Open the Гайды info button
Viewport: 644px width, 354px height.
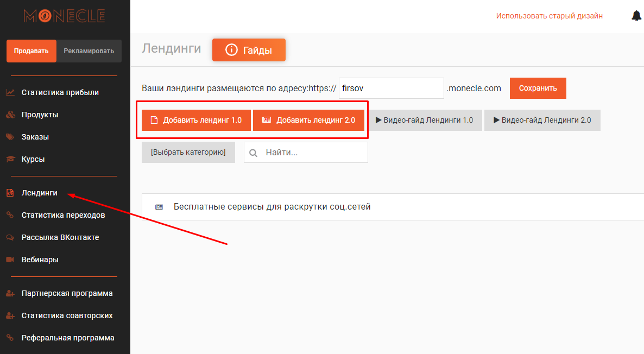click(x=249, y=50)
